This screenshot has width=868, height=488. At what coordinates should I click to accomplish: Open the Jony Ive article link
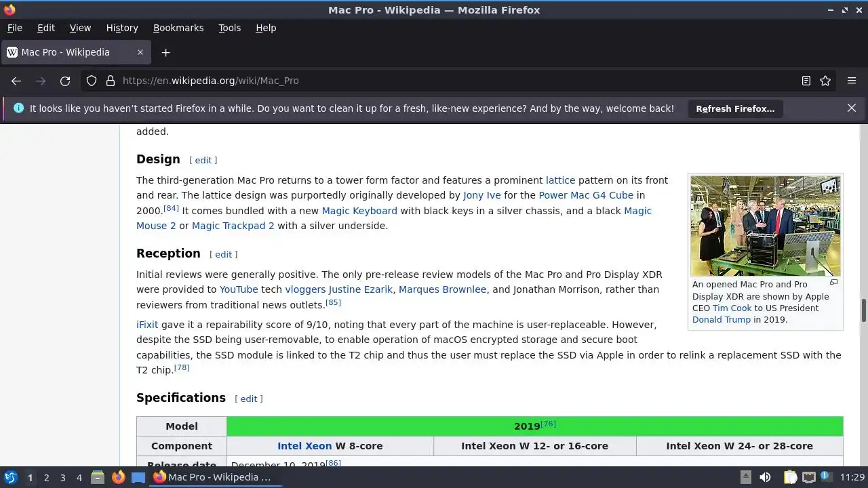pyautogui.click(x=482, y=195)
